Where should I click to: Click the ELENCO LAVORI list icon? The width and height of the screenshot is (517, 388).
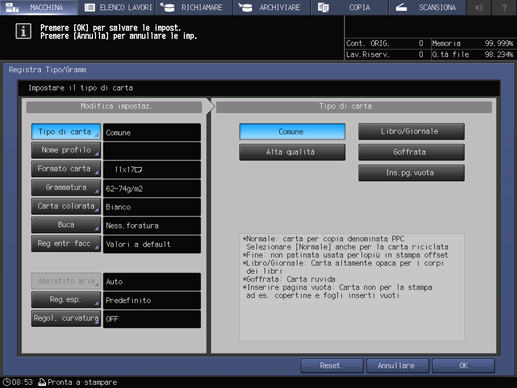coord(90,7)
